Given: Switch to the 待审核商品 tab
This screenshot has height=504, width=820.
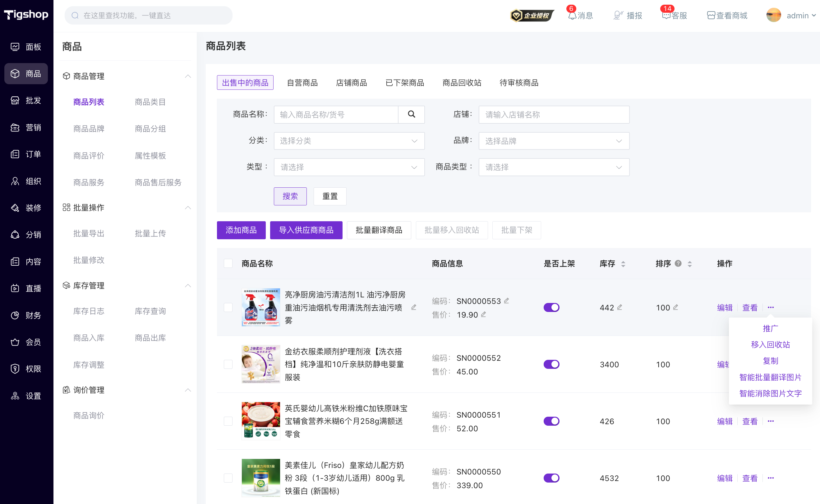Looking at the screenshot, I should pos(519,83).
